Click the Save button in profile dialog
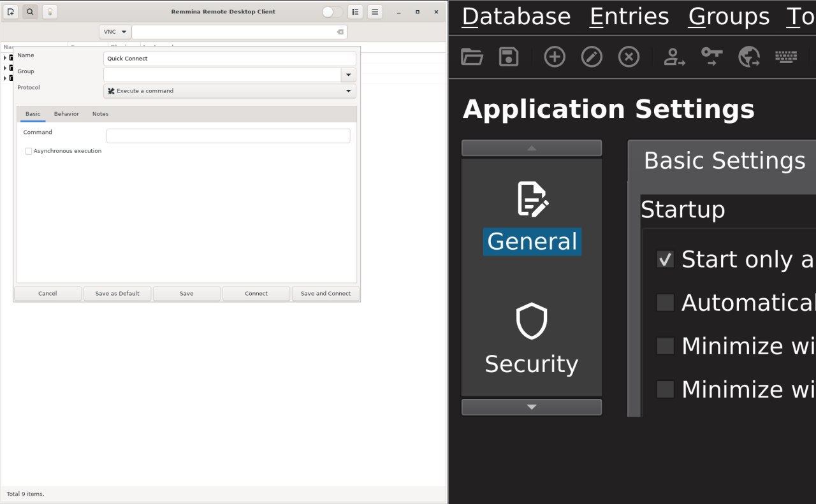 click(187, 294)
